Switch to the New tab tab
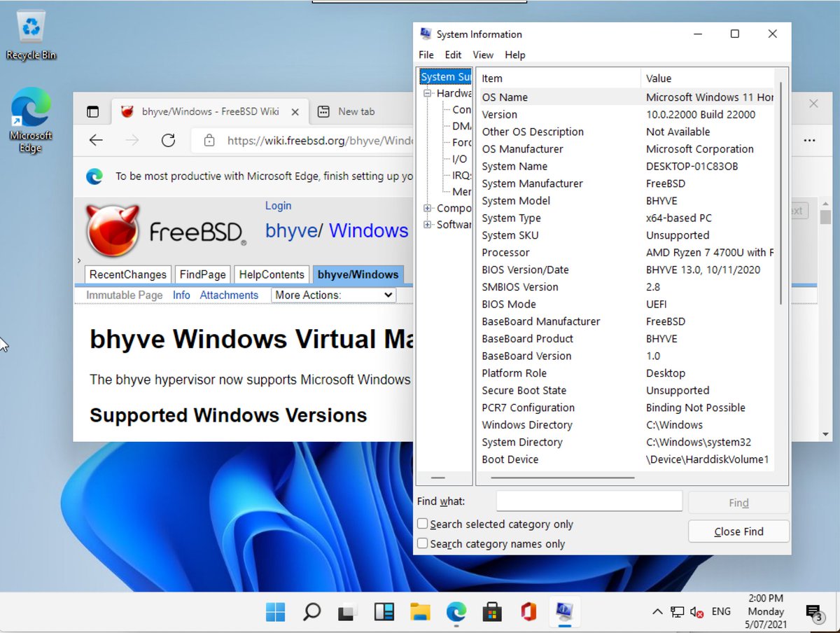 point(356,111)
